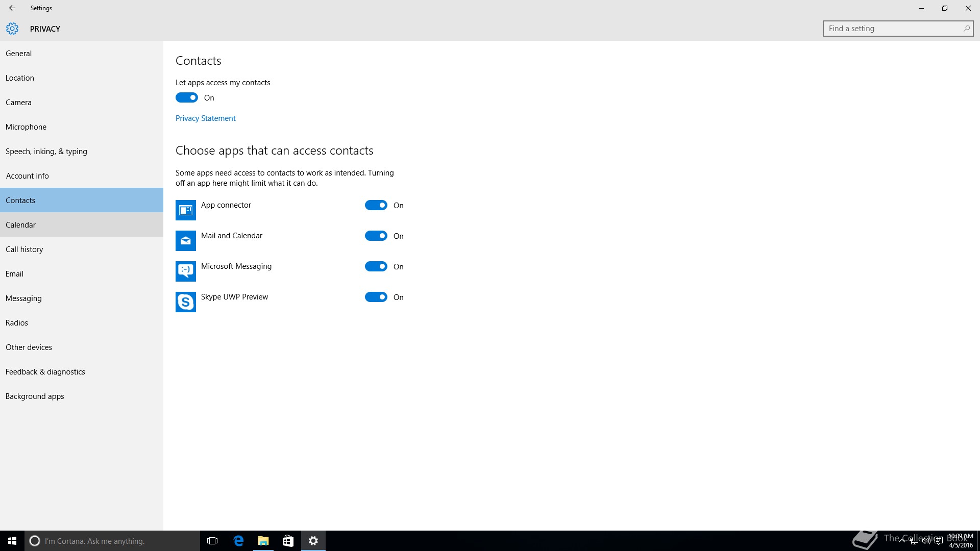This screenshot has width=980, height=551.
Task: Select Messaging in the sidebar
Action: 82,298
